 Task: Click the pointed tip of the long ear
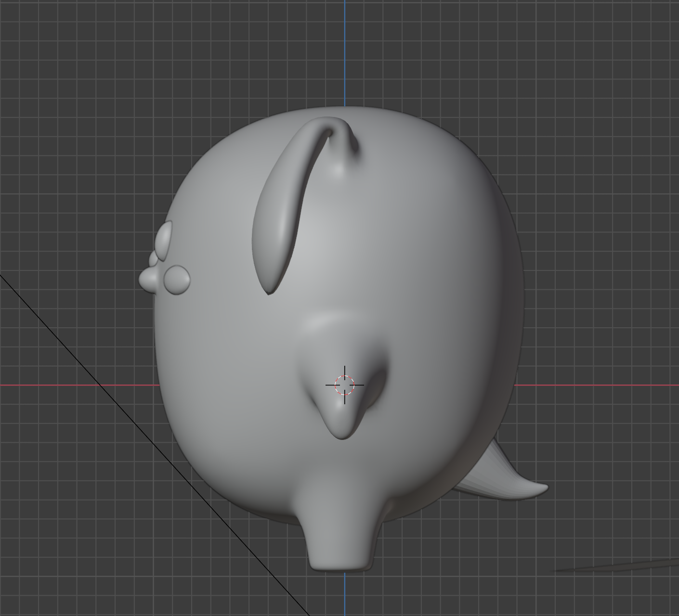269,292
